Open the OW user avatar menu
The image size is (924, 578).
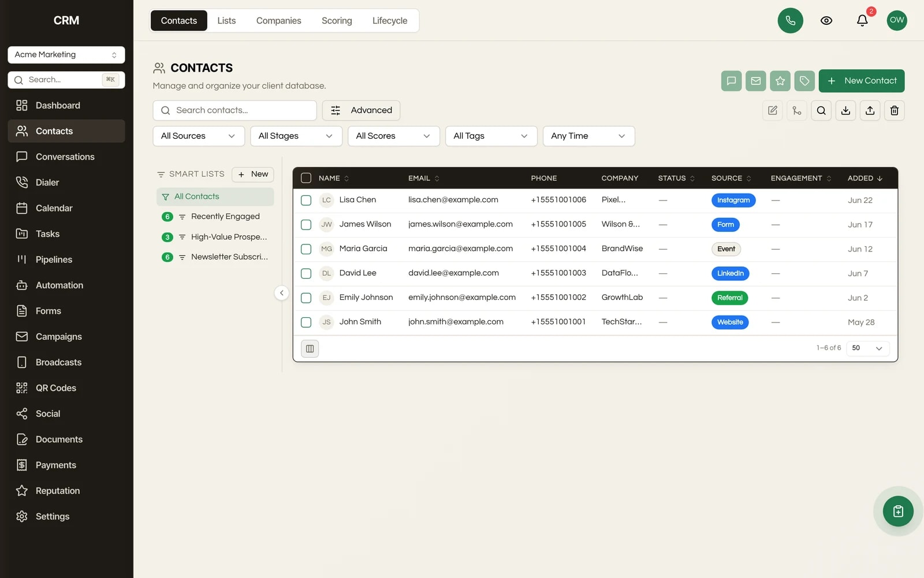[x=897, y=20]
